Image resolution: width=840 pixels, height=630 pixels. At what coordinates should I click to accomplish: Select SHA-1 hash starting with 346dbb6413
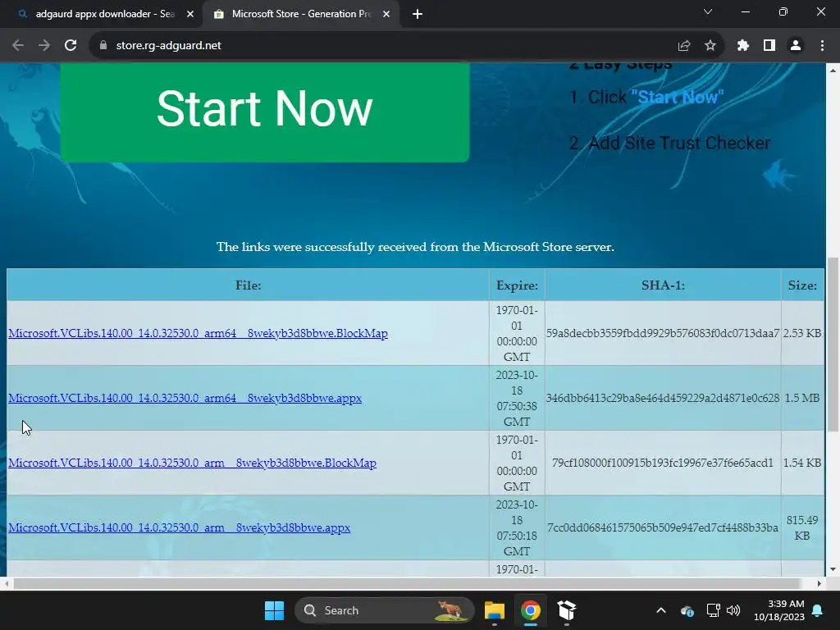click(x=663, y=398)
